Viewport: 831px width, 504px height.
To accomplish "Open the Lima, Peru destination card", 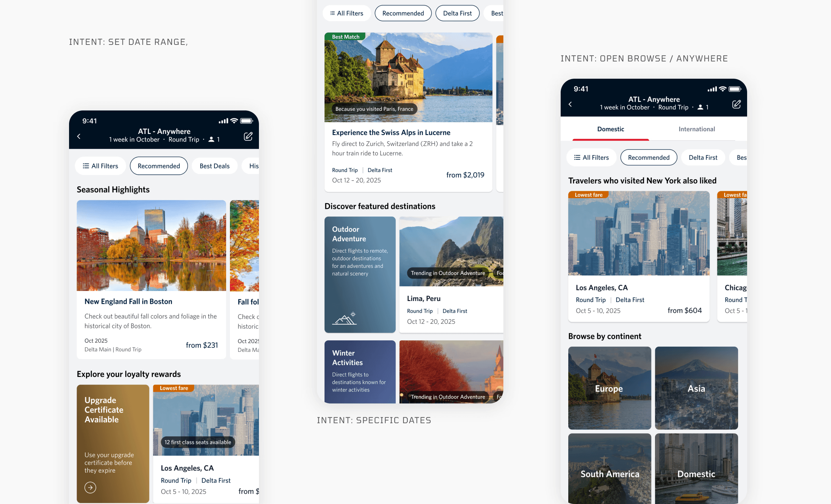I will pos(424,299).
